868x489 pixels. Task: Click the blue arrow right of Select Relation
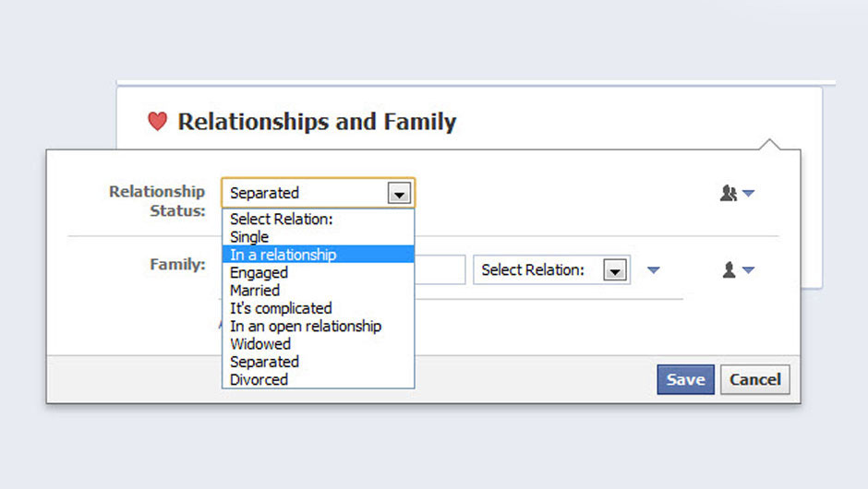(x=654, y=270)
